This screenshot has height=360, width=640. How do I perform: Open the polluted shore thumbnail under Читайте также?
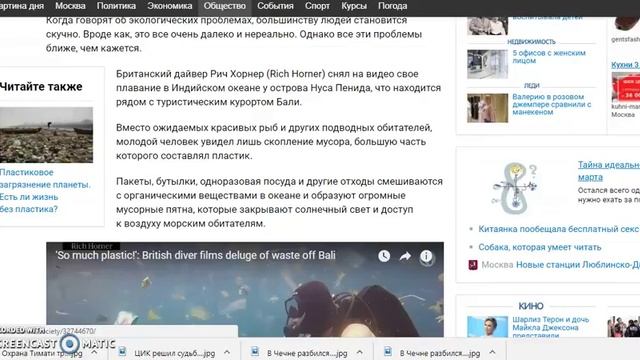coord(46,135)
